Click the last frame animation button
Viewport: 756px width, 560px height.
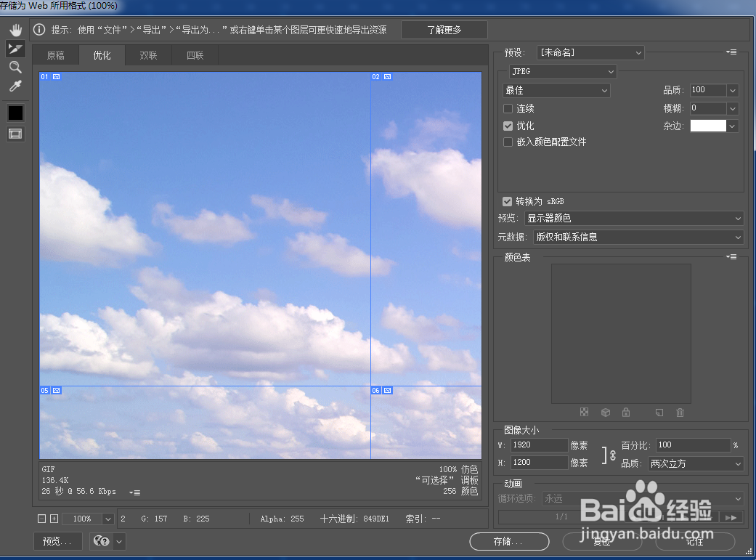tap(731, 517)
